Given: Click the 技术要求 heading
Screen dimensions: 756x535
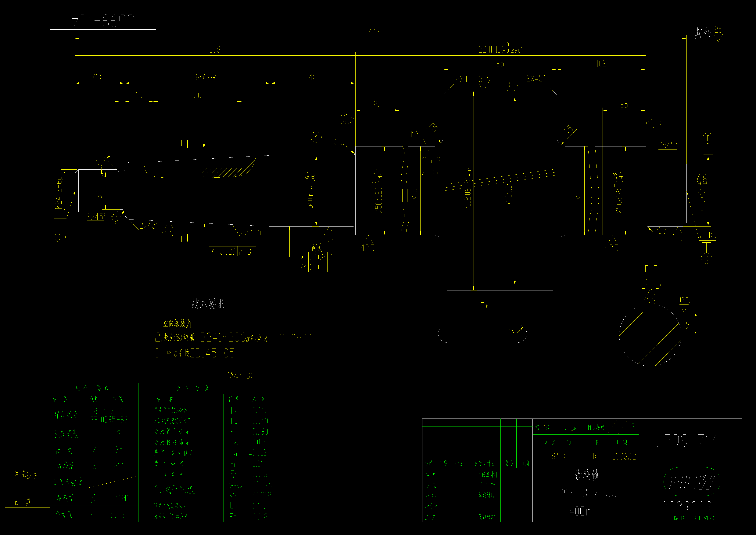Looking at the screenshot, I should (208, 304).
